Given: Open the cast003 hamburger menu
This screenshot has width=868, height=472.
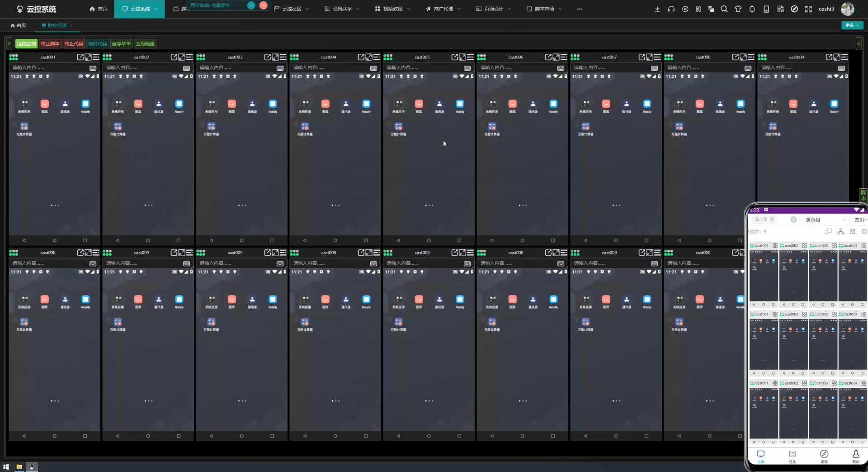Looking at the screenshot, I should (x=283, y=57).
